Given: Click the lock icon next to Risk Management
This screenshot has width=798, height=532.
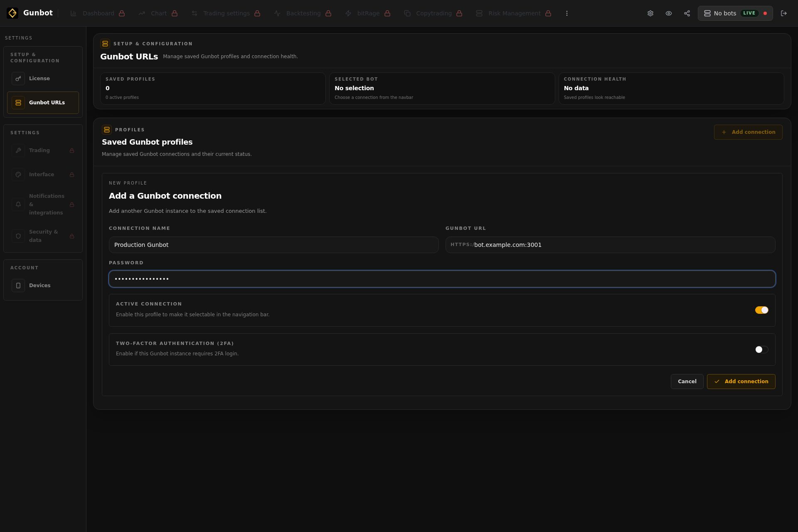Looking at the screenshot, I should pyautogui.click(x=548, y=13).
